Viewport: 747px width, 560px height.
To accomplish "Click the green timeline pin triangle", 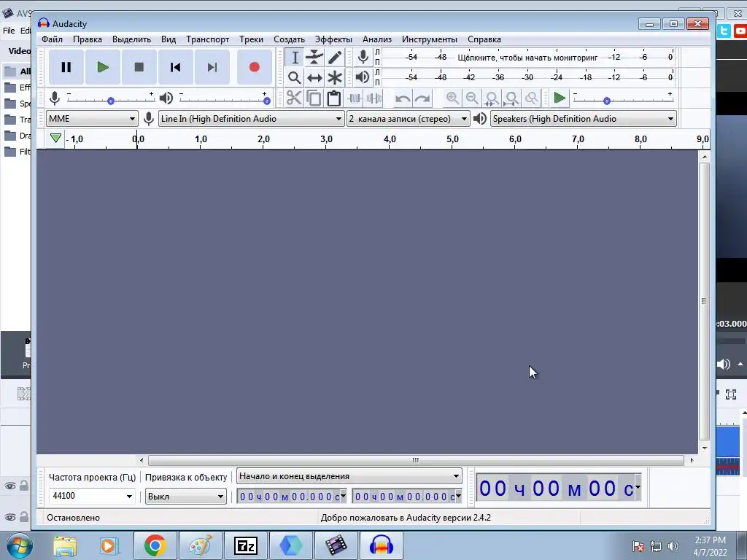I will [x=55, y=139].
